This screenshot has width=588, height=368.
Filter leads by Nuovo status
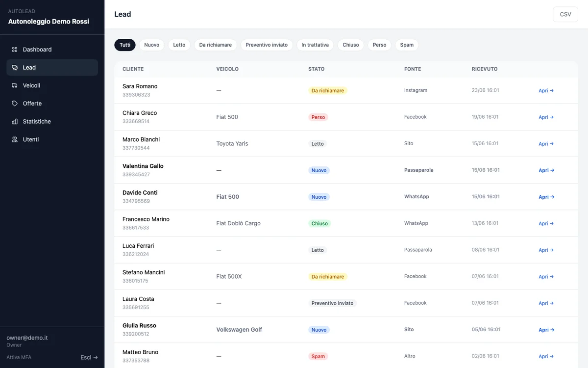tap(152, 45)
